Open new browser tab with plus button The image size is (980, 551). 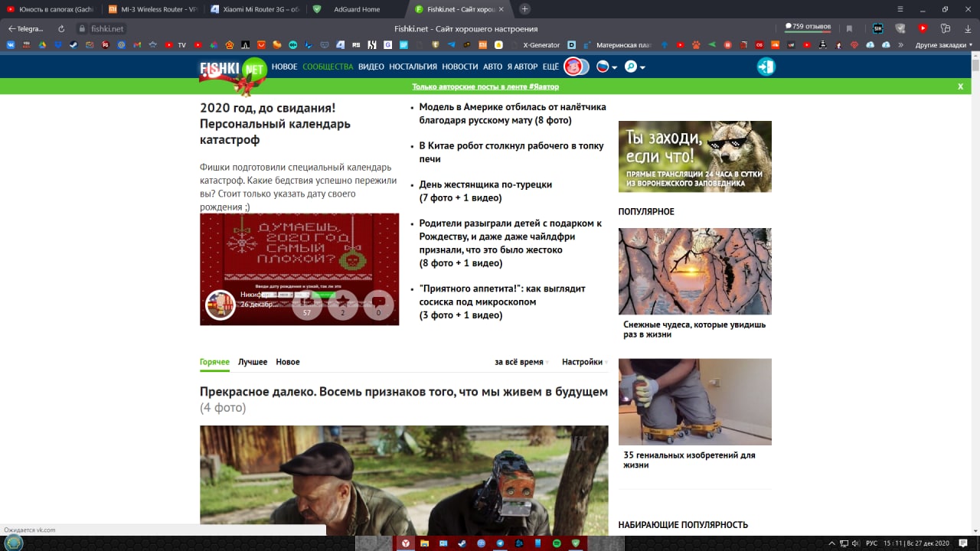(524, 9)
